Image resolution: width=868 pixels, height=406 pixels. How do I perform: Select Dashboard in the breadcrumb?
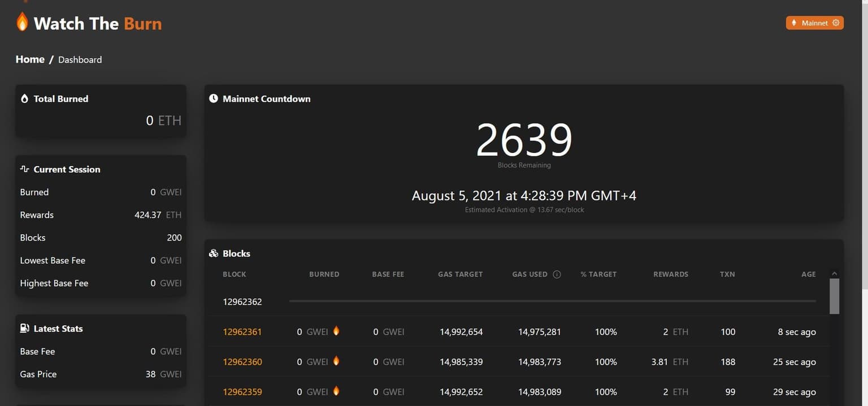pyautogui.click(x=80, y=60)
